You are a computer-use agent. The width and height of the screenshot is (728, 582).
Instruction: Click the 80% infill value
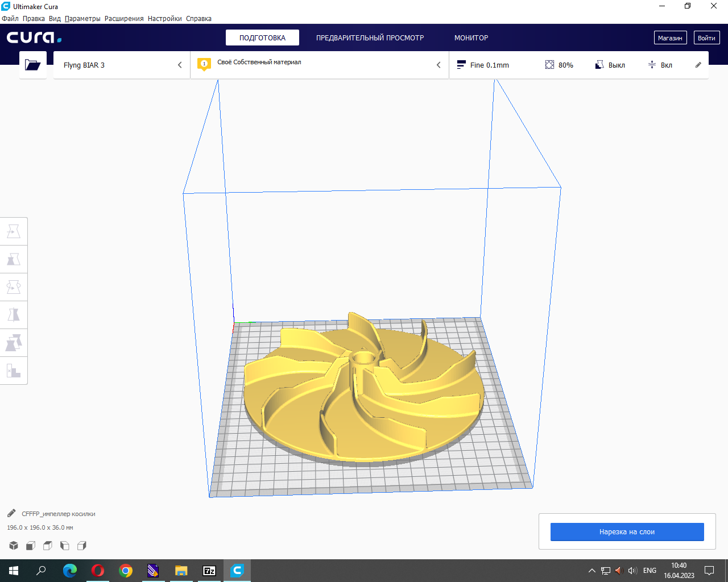(x=566, y=65)
